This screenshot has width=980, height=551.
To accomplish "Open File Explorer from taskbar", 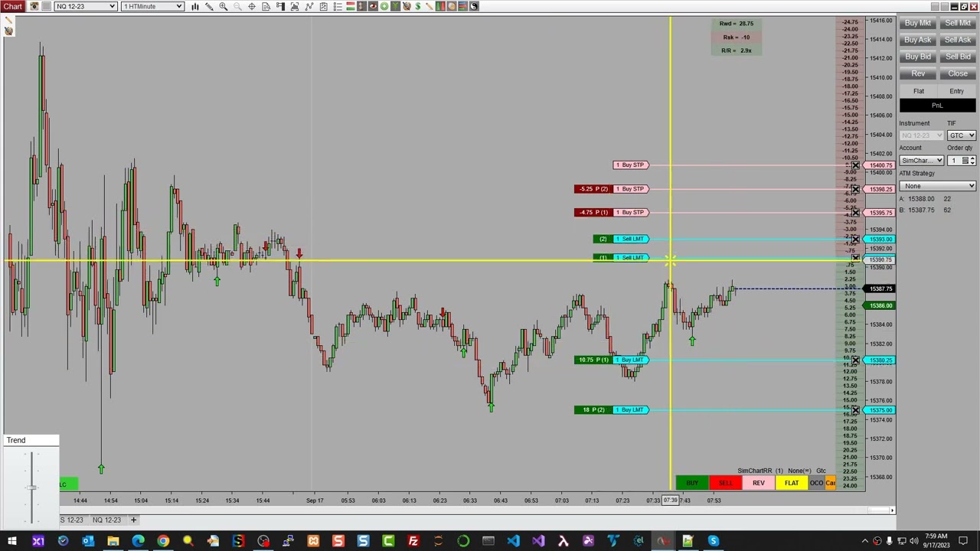I will 113,542.
